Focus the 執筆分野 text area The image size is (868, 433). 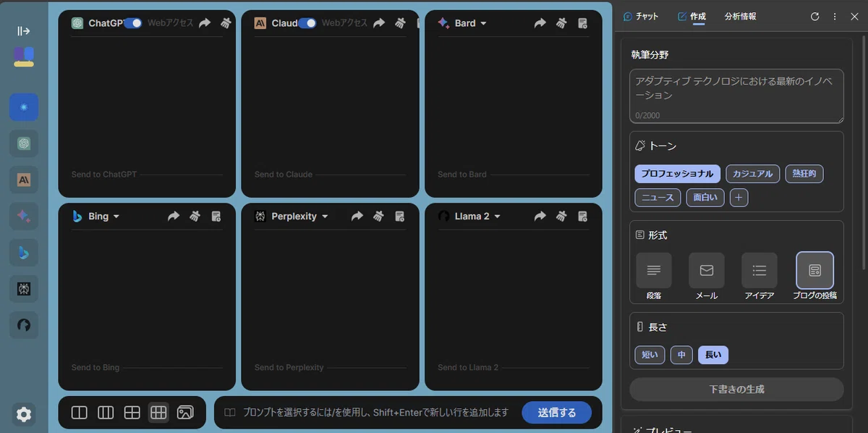[x=736, y=96]
